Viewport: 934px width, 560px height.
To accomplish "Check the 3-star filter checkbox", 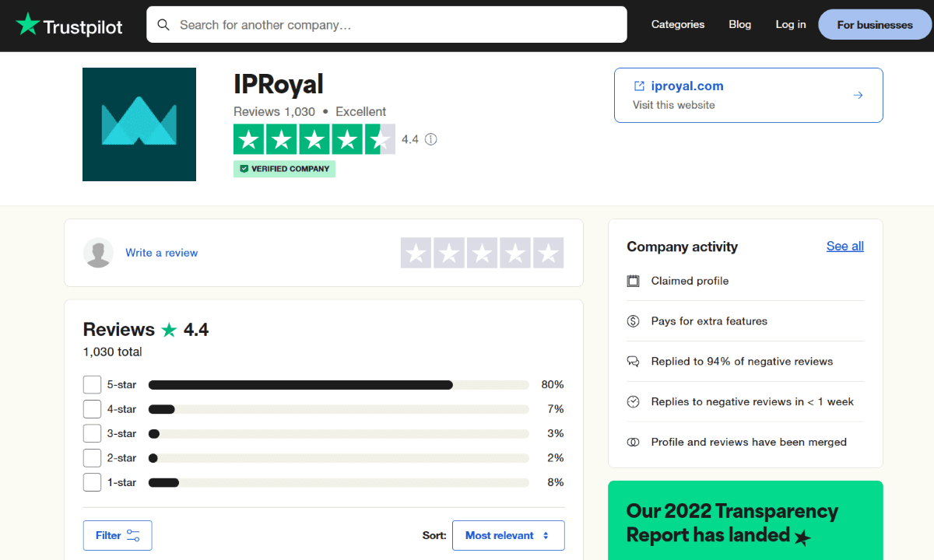I will pos(92,433).
